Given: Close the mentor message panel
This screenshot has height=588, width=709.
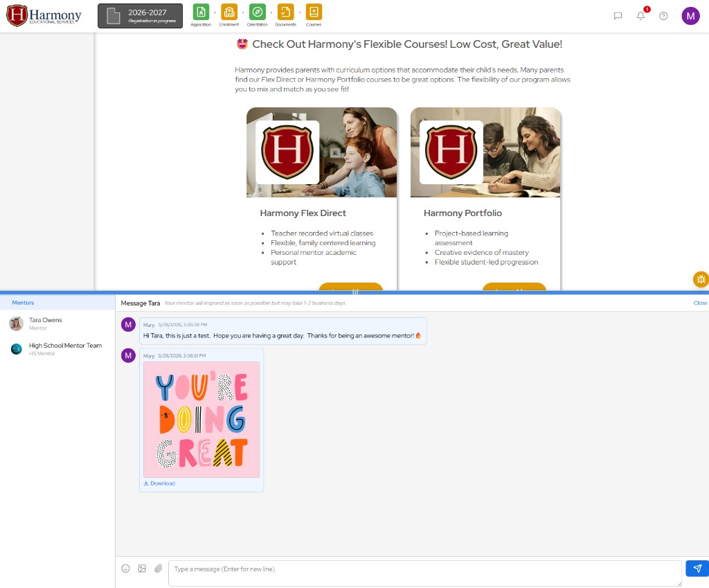Looking at the screenshot, I should [701, 303].
